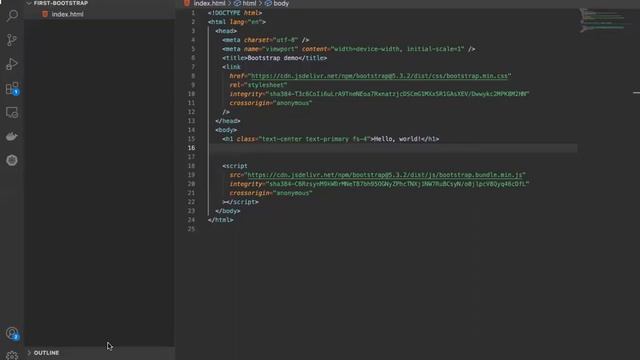Click the meta charset utf-8 line

(x=266, y=40)
